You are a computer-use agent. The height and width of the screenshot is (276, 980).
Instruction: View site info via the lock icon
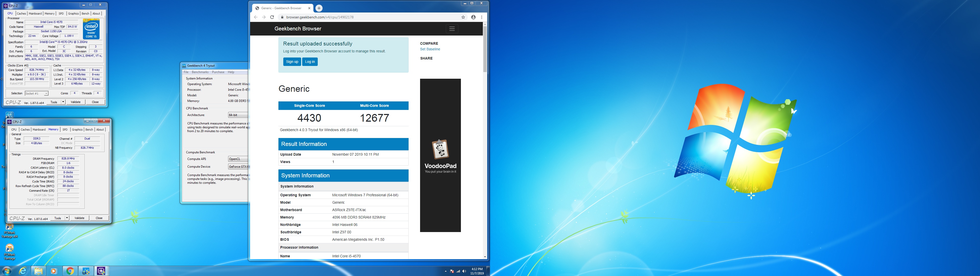[282, 17]
